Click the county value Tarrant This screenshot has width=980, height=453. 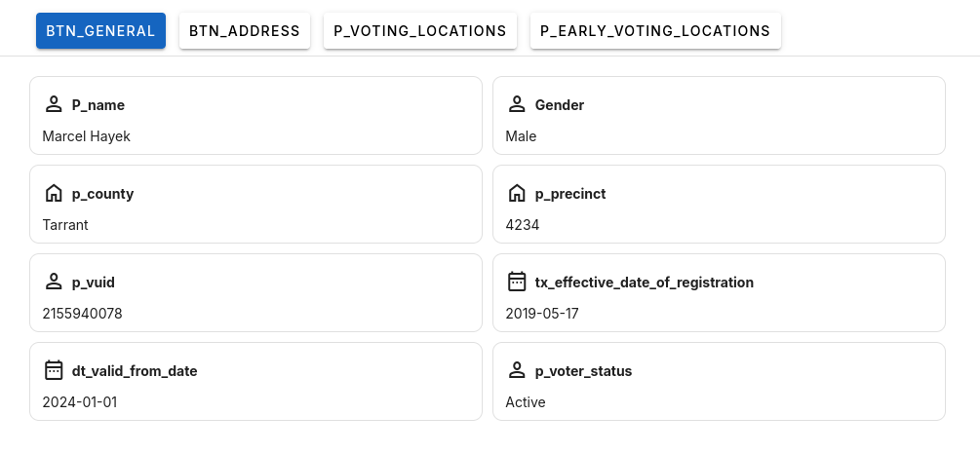(65, 225)
